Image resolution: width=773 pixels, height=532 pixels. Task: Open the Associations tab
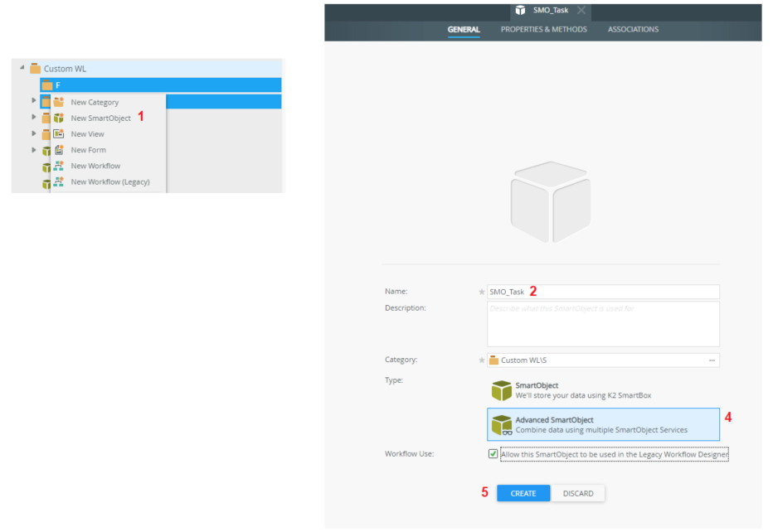[633, 30]
